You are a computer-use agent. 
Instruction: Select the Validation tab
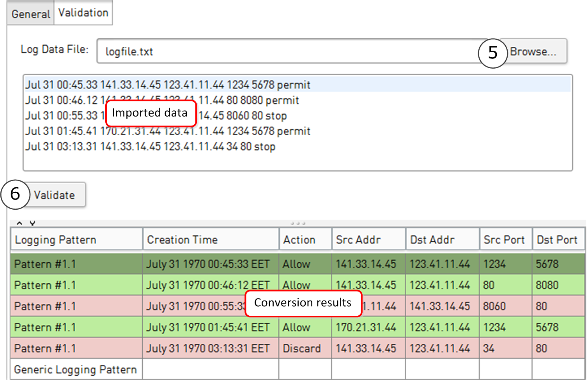(83, 13)
